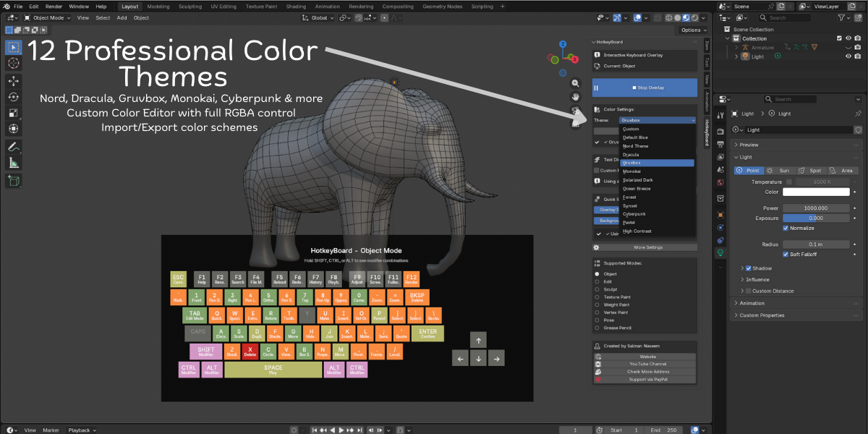This screenshot has width=868, height=434.
Task: Click the Stop Overlay button
Action: tap(644, 88)
